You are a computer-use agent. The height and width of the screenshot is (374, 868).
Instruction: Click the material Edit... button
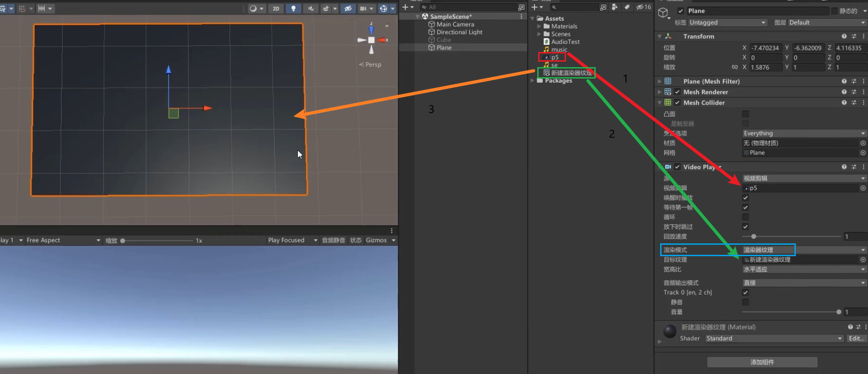856,338
